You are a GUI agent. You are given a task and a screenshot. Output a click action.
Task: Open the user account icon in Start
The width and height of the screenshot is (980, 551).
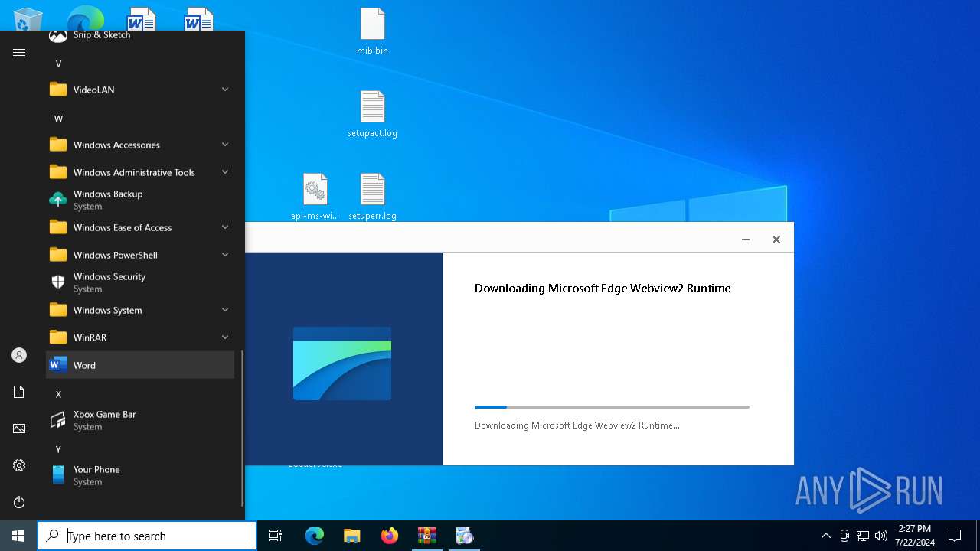coord(19,355)
